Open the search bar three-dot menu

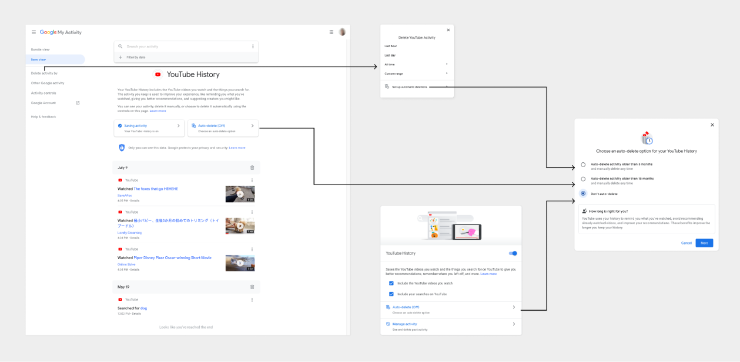253,46
